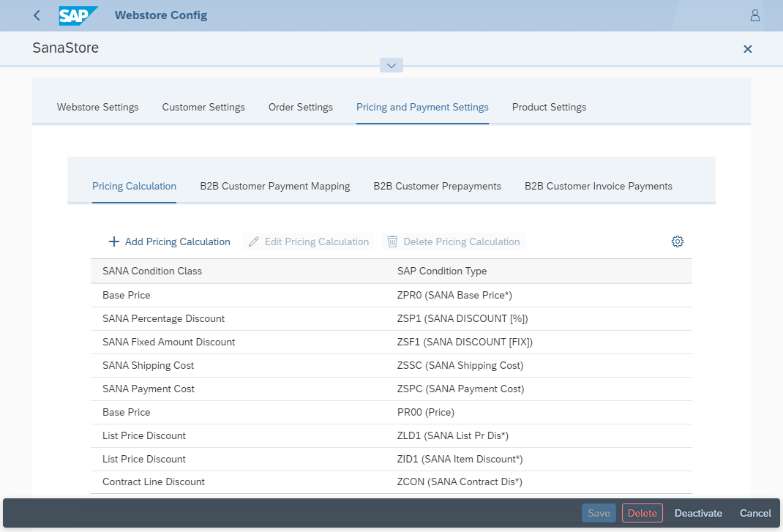Click the Webstore Config app title
This screenshot has height=532, width=783.
161,15
